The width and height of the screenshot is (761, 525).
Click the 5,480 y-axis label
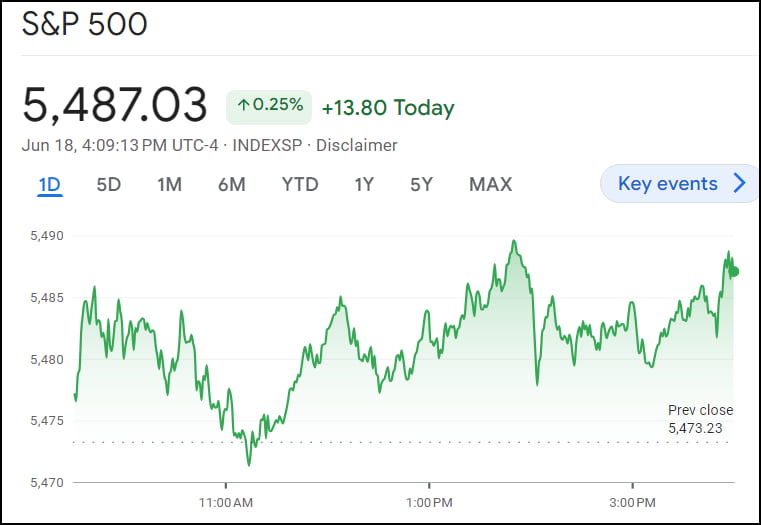tap(47, 360)
